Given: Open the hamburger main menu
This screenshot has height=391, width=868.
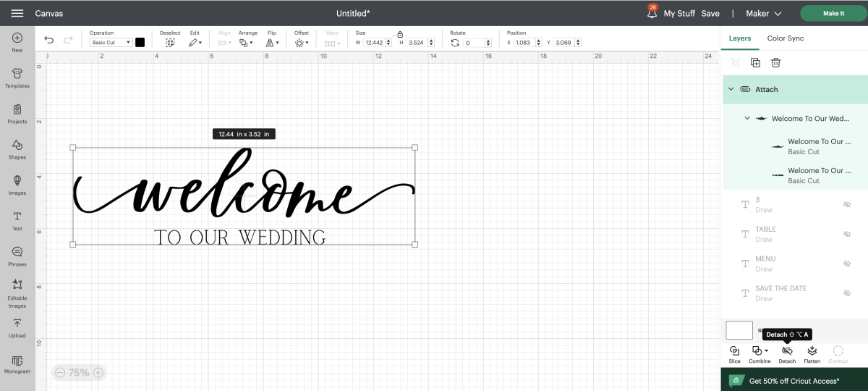Looking at the screenshot, I should [17, 13].
